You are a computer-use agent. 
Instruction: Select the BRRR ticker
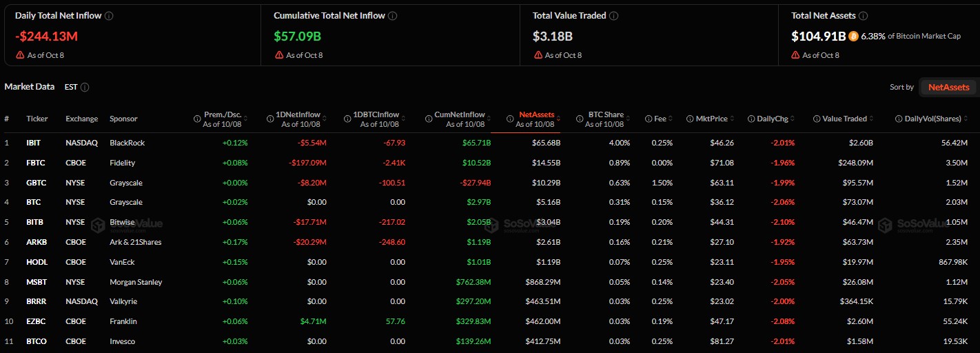[36, 302]
